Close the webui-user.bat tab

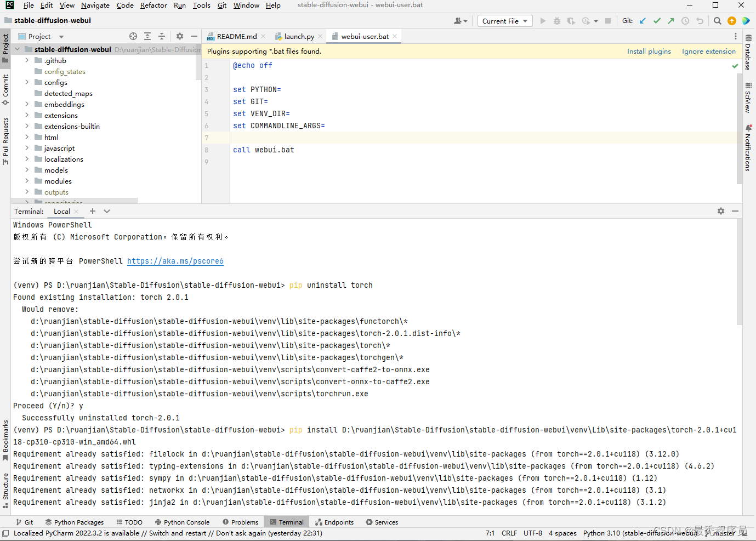click(x=395, y=36)
